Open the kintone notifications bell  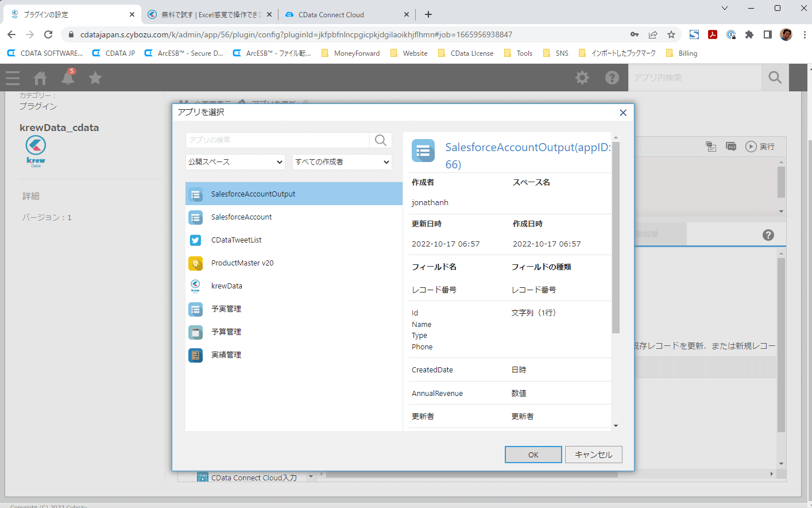click(68, 78)
